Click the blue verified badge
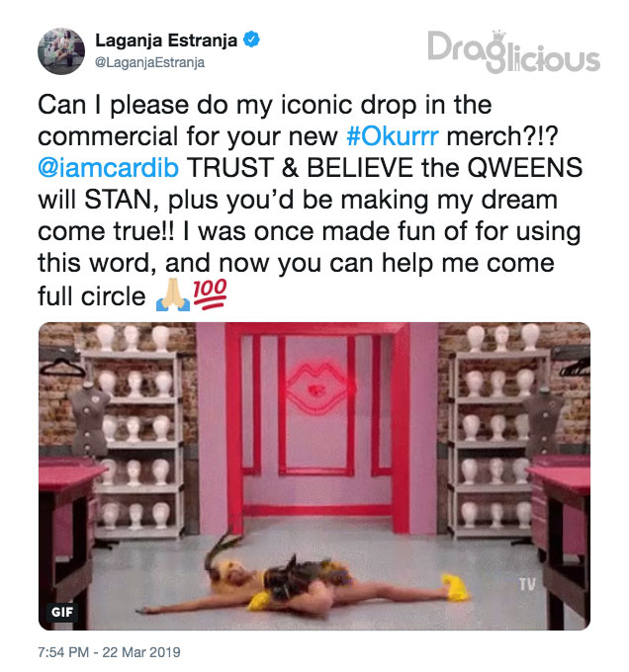Image resolution: width=629 pixels, height=672 pixels. tap(251, 40)
